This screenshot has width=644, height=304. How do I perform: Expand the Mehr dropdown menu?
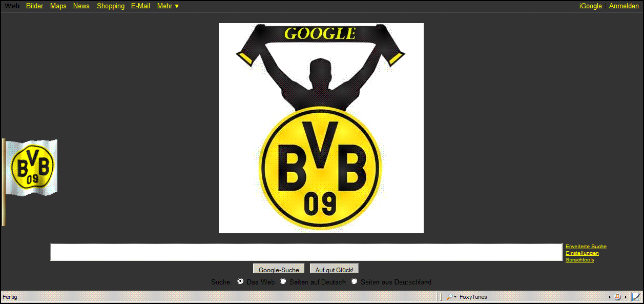pos(168,6)
